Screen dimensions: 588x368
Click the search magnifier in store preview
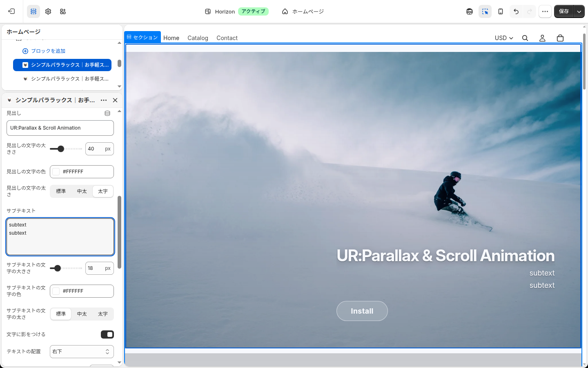pyautogui.click(x=525, y=38)
